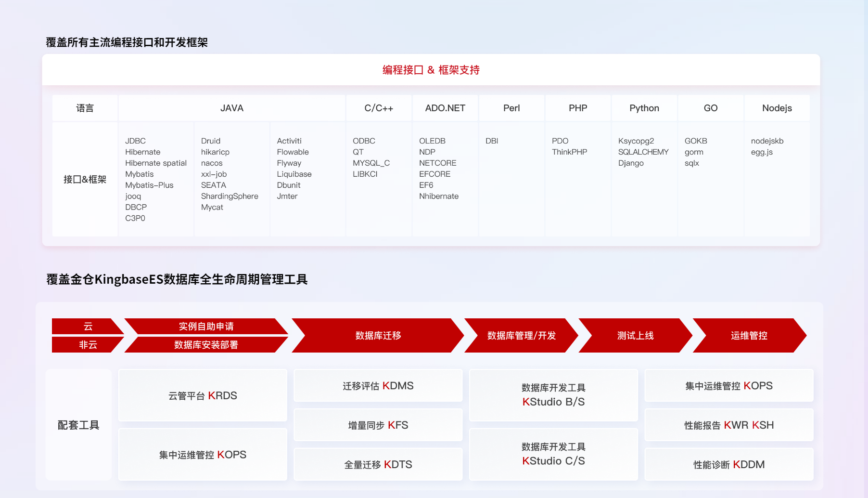The image size is (868, 498).
Task: Click the '编程接口 & 框架支持' red title
Action: tap(431, 70)
